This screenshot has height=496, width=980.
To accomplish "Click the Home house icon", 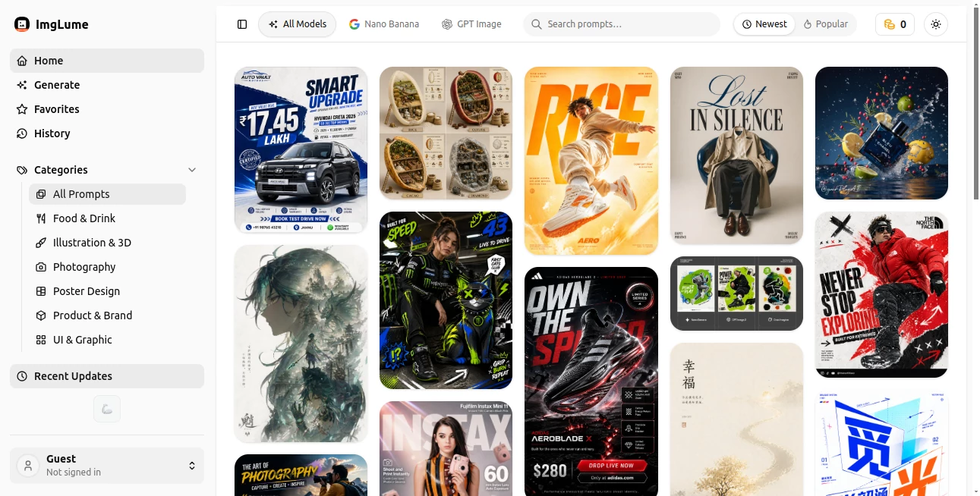I will tap(22, 61).
